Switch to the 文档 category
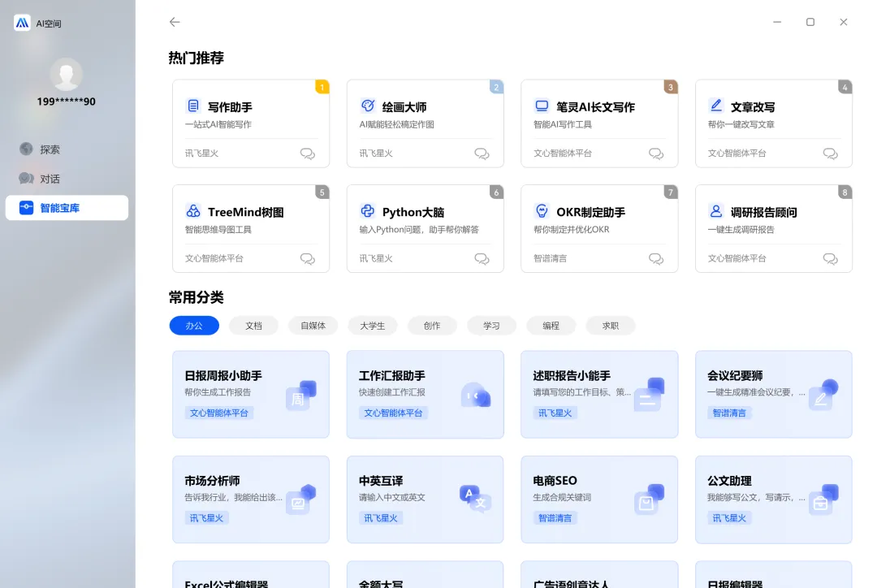 tap(253, 326)
